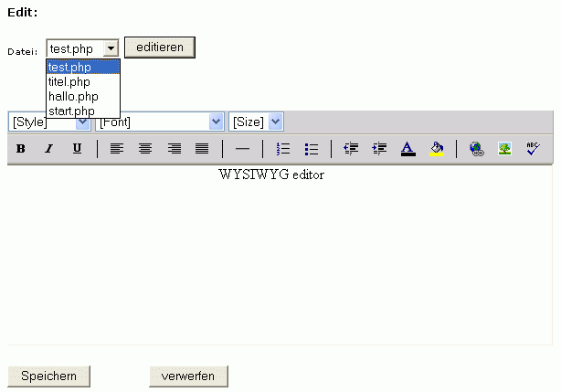The width and height of the screenshot is (561, 392).
Task: Select titel.php from the file list
Action: [69, 82]
